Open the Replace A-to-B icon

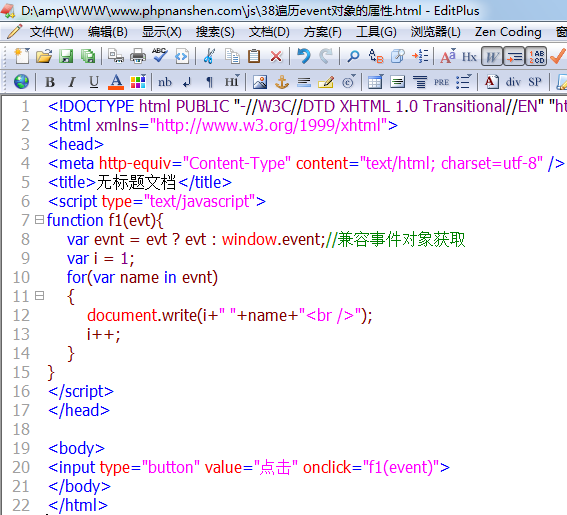376,56
